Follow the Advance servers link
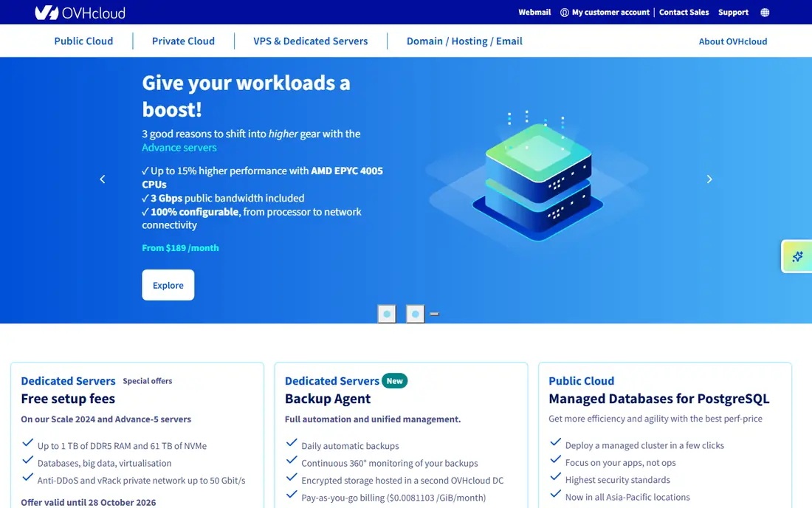Image resolution: width=812 pixels, height=508 pixels. pos(179,148)
